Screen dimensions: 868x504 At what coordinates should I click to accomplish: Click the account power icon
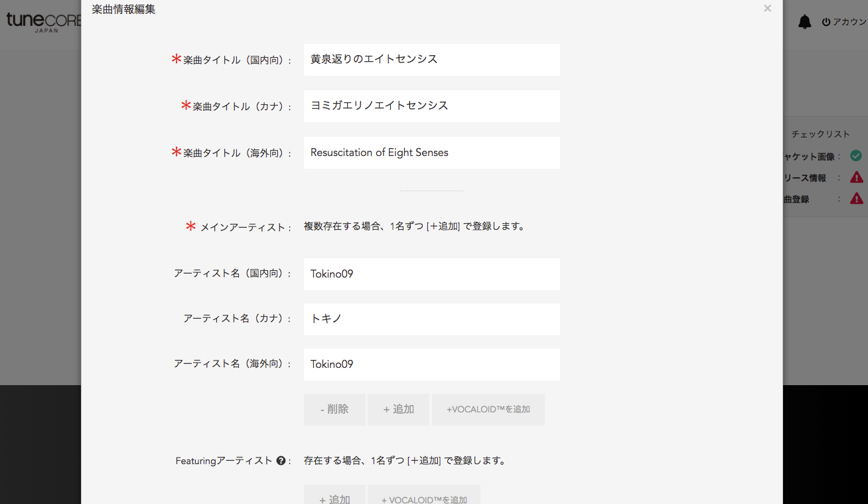pyautogui.click(x=826, y=22)
